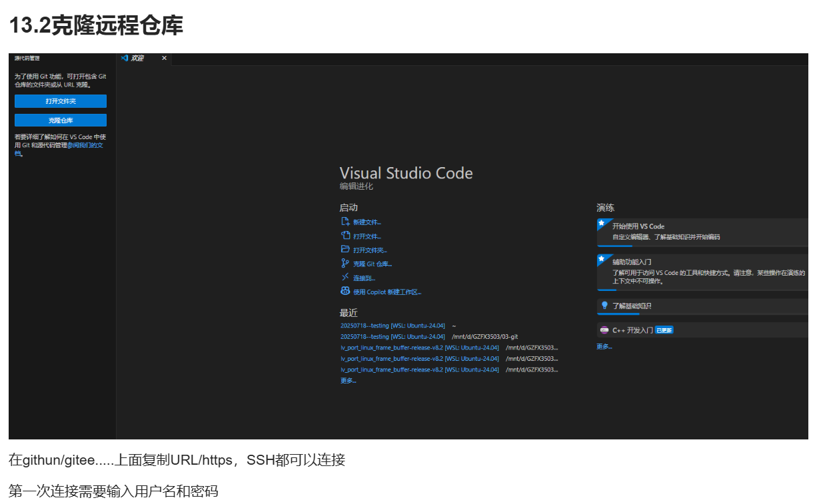Click the blue 克隆仓库 button in the sidebar

pyautogui.click(x=61, y=121)
